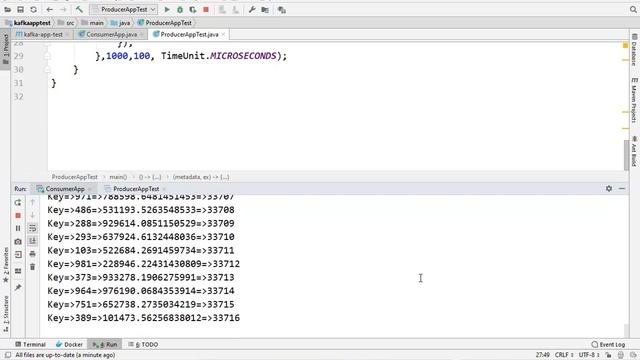Open settings with the wrench icon
640x360 pixels.
[x=252, y=9]
